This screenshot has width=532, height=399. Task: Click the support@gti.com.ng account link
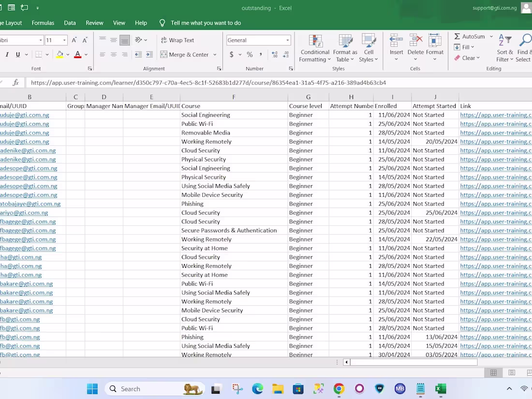[495, 8]
